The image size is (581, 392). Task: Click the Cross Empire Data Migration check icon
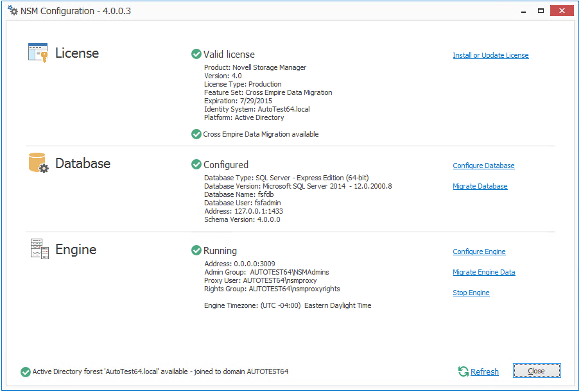[x=196, y=134]
